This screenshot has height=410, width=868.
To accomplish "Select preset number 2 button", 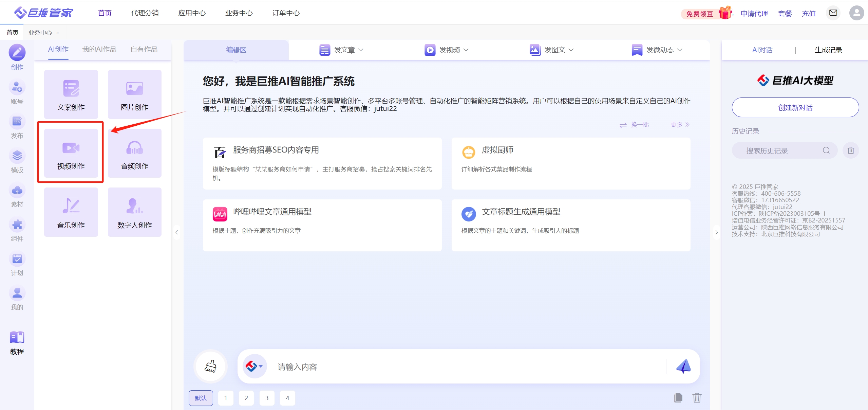I will pyautogui.click(x=246, y=398).
